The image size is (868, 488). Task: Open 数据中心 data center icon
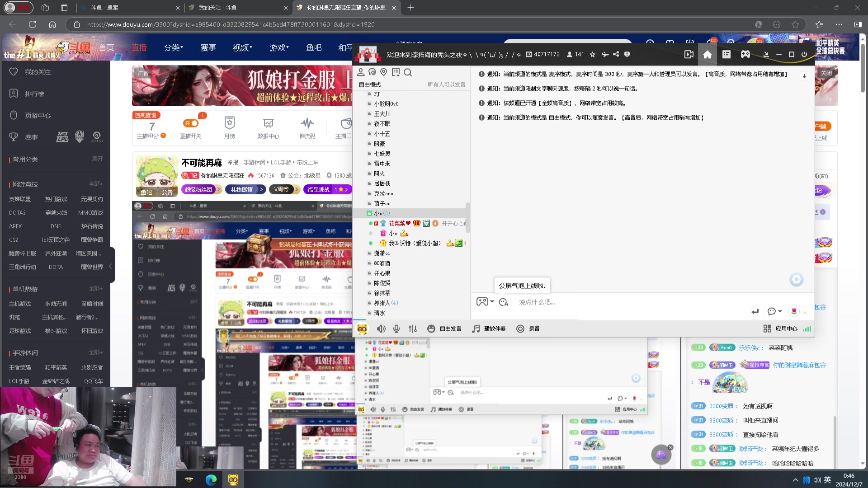point(269,127)
